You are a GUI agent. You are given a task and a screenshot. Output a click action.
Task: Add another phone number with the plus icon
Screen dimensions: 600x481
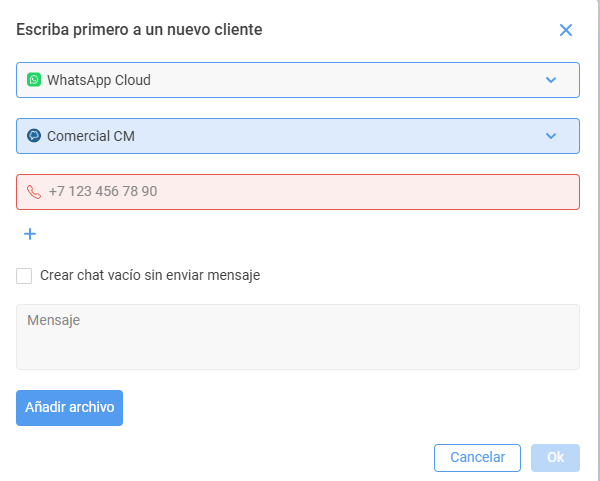click(x=30, y=234)
